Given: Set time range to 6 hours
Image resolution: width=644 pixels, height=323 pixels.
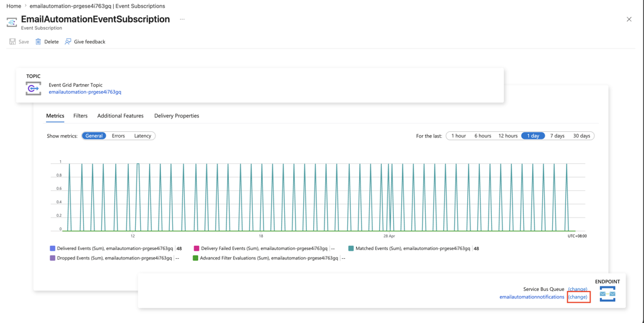Looking at the screenshot, I should click(482, 136).
